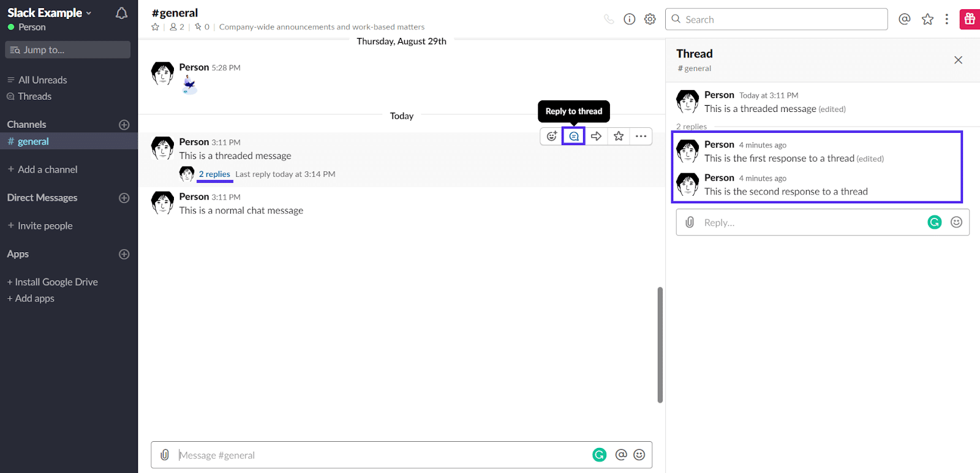Open All Unreads in the sidebar
This screenshot has width=980, height=473.
click(42, 80)
